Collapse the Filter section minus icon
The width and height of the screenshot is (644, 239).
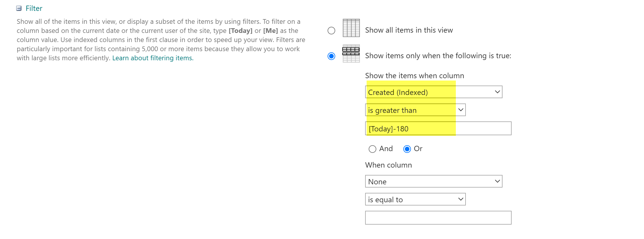tap(19, 8)
